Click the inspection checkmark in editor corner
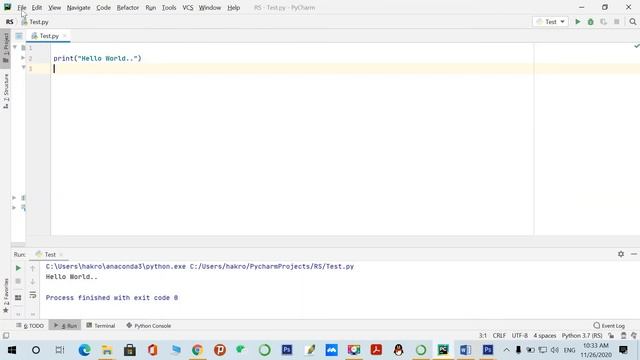The height and width of the screenshot is (360, 640). click(636, 46)
